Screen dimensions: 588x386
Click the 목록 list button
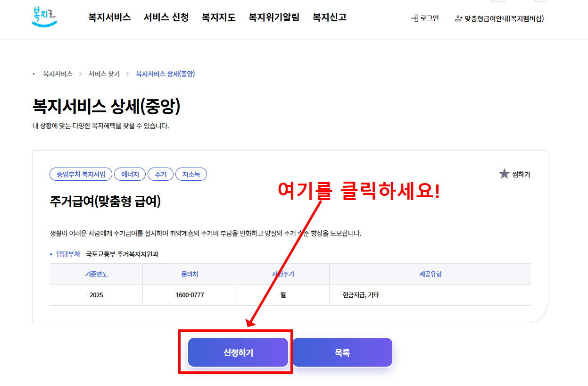coord(342,352)
